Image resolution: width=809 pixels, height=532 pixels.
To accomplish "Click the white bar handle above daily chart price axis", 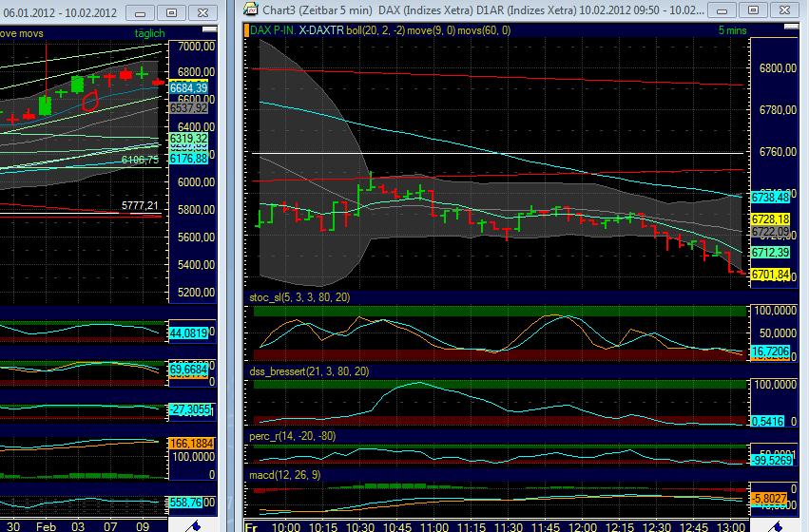I will (209, 29).
